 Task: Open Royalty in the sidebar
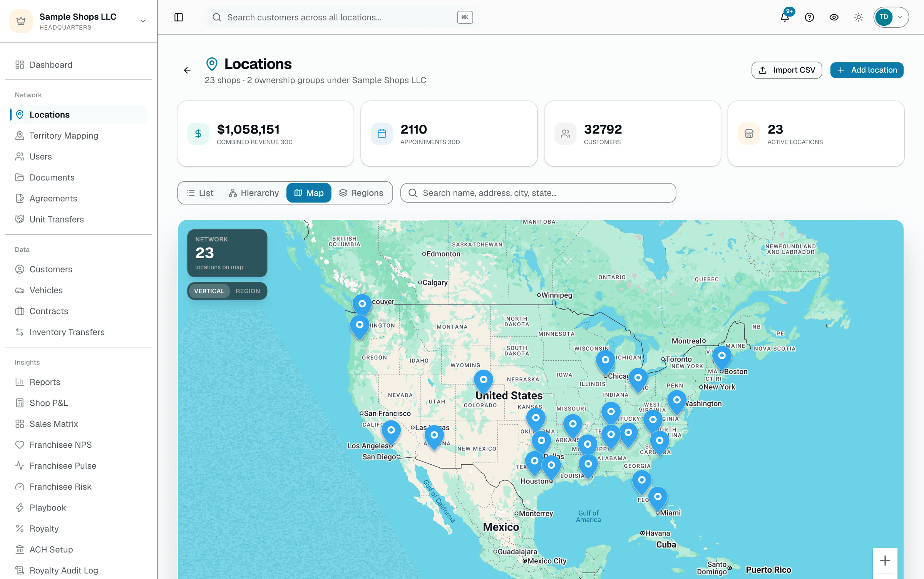[x=79, y=529]
